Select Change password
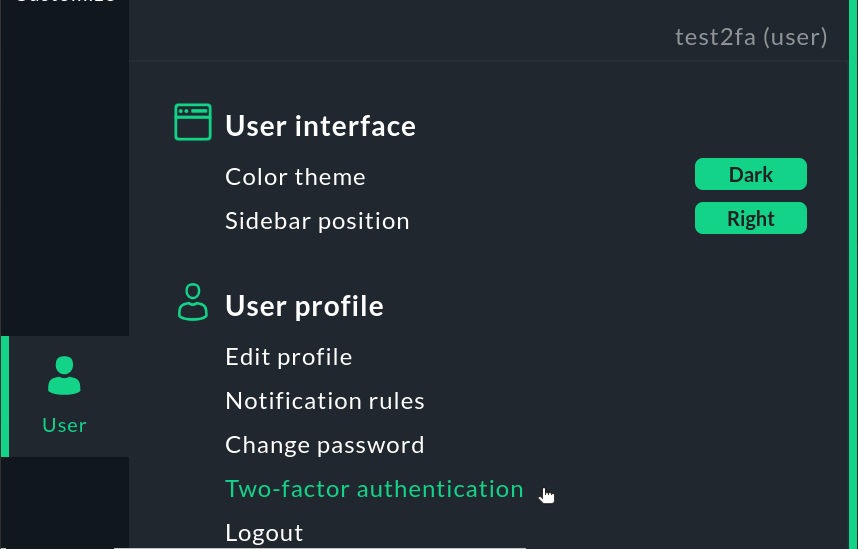 (x=324, y=445)
